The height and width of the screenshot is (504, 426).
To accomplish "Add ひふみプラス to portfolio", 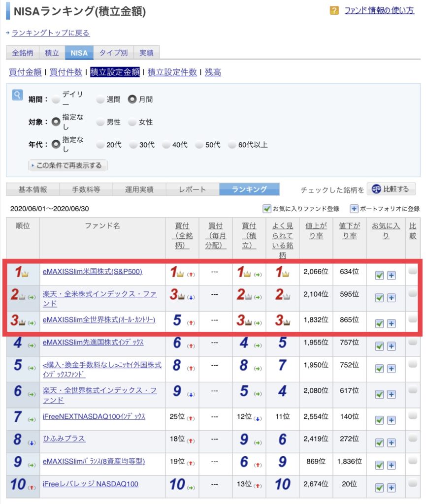I will (x=391, y=442).
